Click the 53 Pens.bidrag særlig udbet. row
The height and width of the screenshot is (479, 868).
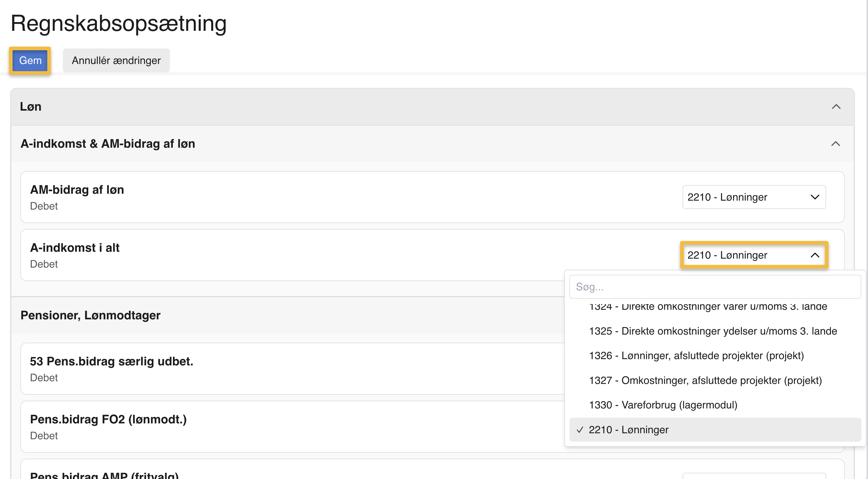(111, 361)
